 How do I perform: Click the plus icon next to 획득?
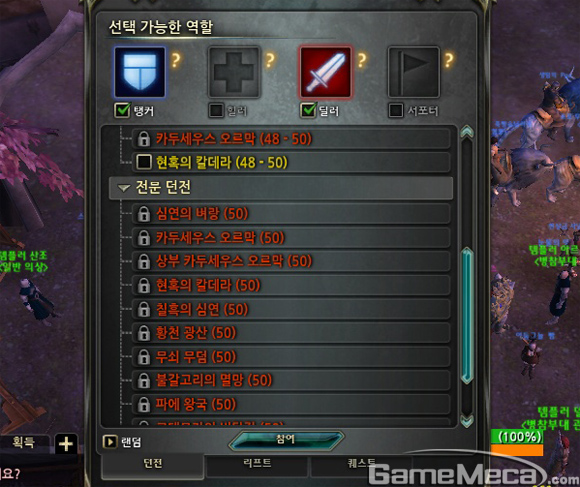[66, 443]
